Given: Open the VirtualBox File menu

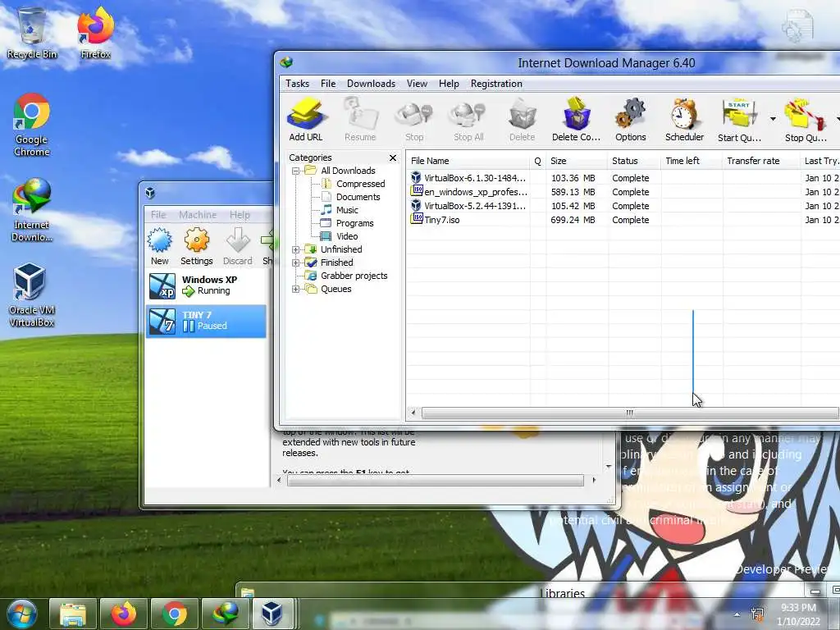Looking at the screenshot, I should pyautogui.click(x=158, y=215).
